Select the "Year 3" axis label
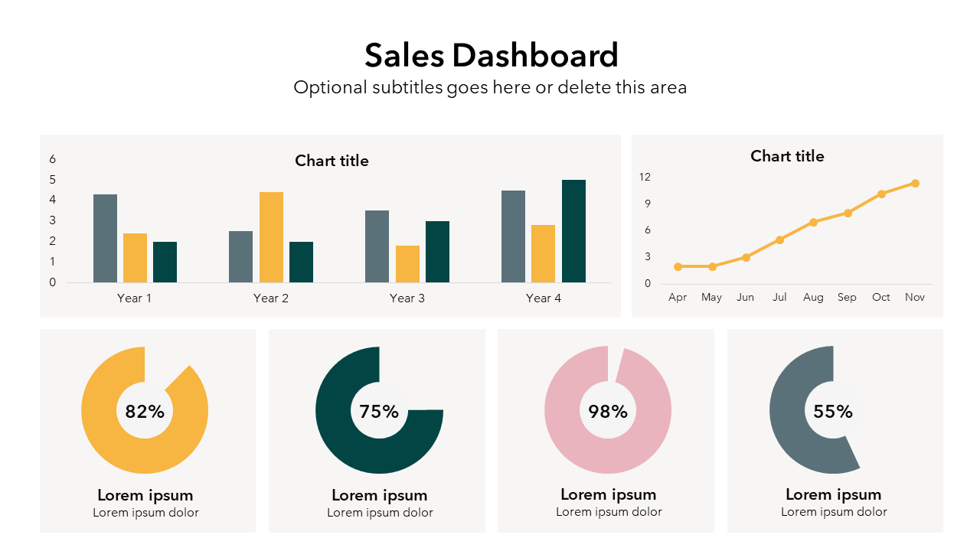Image resolution: width=980 pixels, height=551 pixels. coord(407,298)
